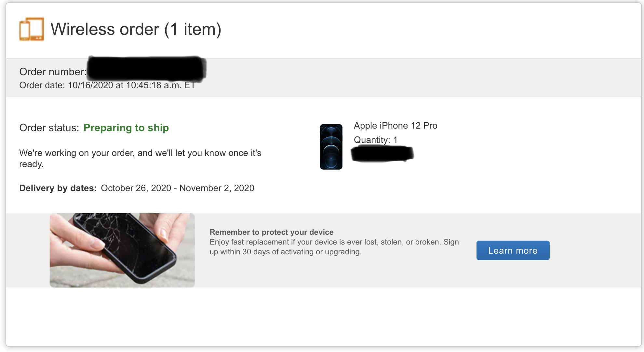Open the cracked phone promotional image

(122, 250)
